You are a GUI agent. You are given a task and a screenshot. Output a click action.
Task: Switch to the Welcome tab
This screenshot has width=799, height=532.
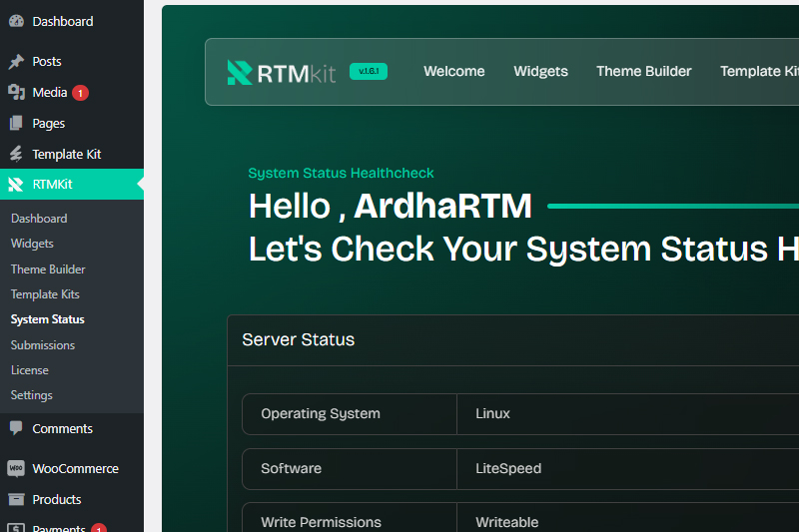click(454, 71)
